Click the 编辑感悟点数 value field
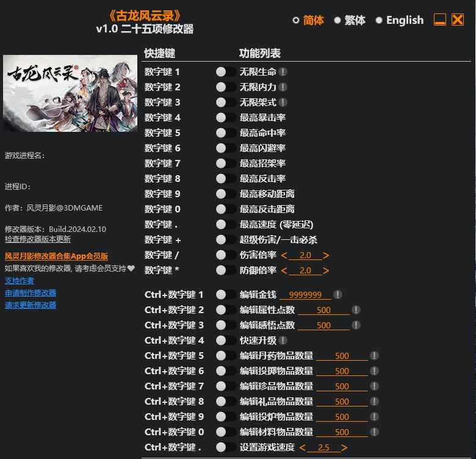This screenshot has height=459, width=476. pos(323,325)
